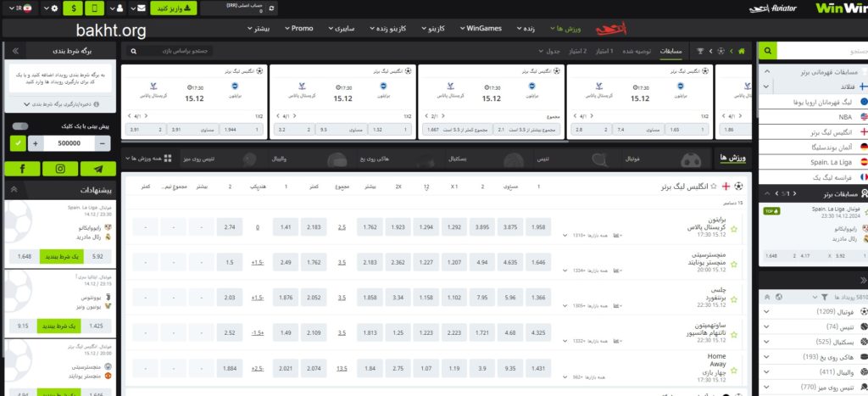Select odds 4.635 draw for Manchester derby

point(510,263)
